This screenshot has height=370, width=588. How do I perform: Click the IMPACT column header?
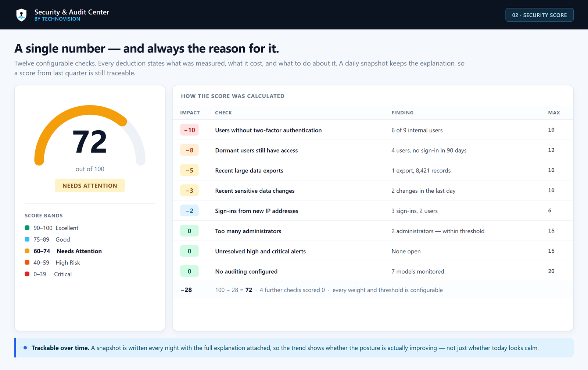pos(190,113)
